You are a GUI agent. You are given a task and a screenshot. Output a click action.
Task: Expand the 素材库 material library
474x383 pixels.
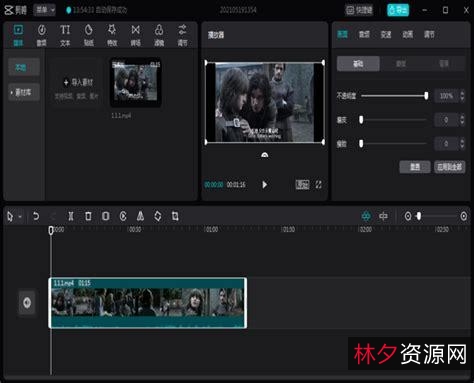(x=24, y=92)
